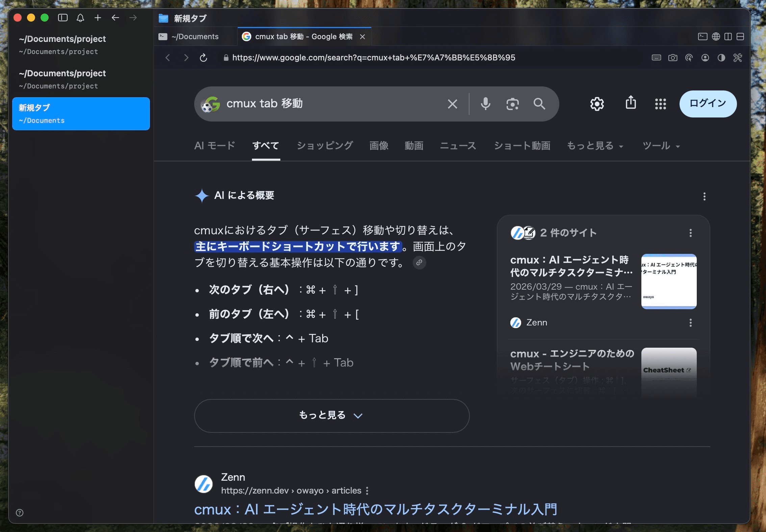Screen dimensions: 766x532
Task: Open cmux マルチタスクターミナル入門 result title
Action: 376,509
